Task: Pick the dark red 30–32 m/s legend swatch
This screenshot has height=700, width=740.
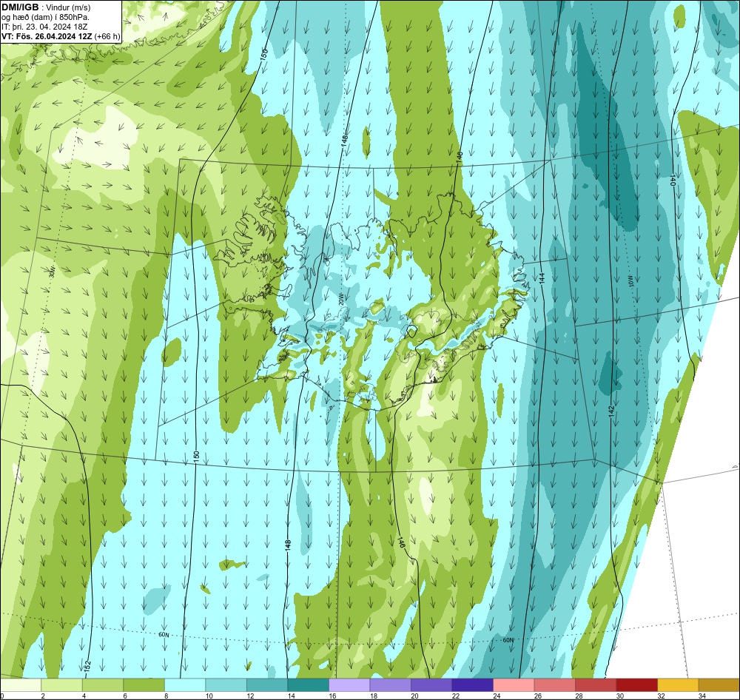Action: tap(636, 685)
